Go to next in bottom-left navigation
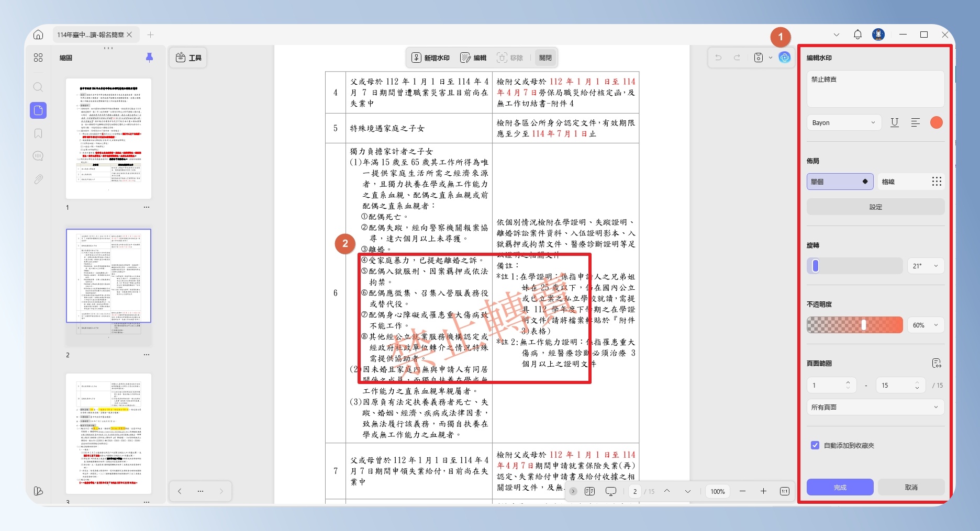Viewport: 980px width, 531px height. 221,491
